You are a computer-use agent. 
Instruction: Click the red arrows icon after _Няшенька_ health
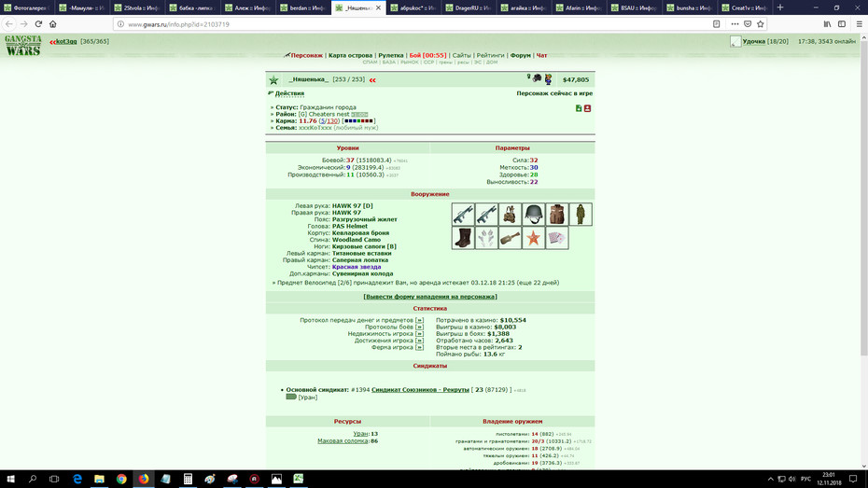coord(372,80)
